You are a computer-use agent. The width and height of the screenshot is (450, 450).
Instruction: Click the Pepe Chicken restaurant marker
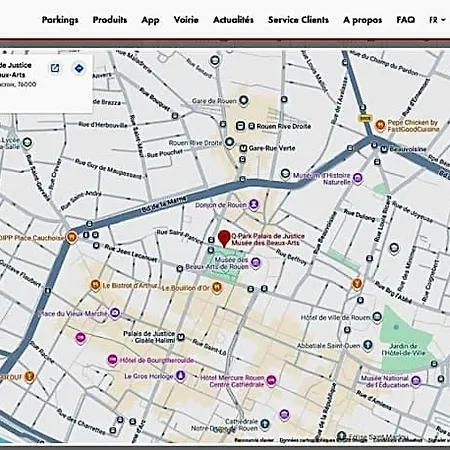tap(380, 125)
